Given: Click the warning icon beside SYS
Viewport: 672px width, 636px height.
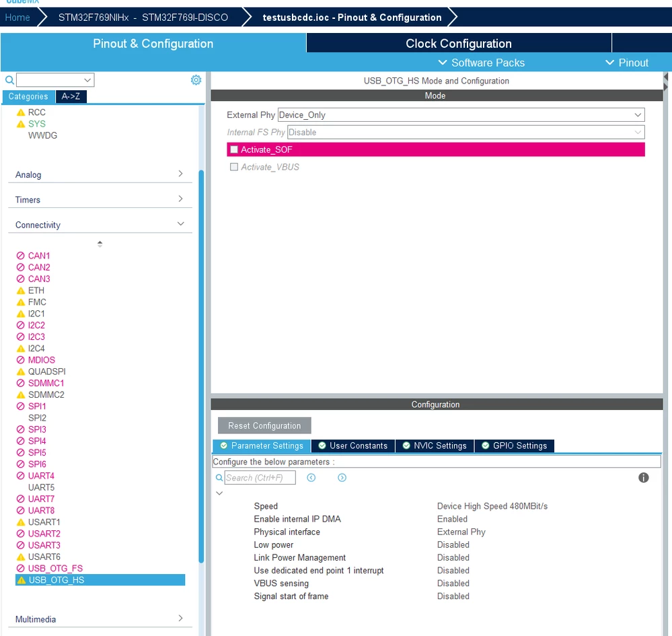Looking at the screenshot, I should [x=21, y=124].
